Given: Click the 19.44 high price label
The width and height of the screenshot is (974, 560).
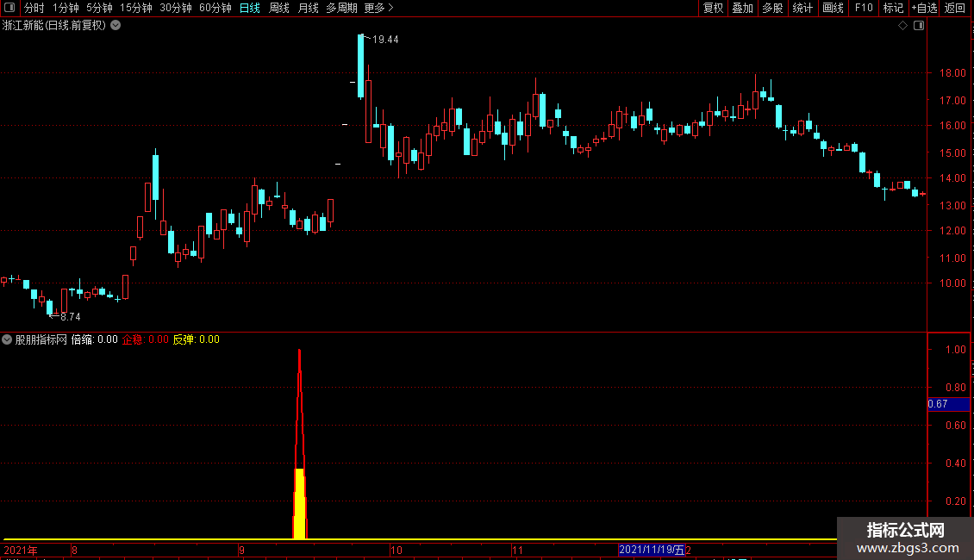Looking at the screenshot, I should pyautogui.click(x=385, y=40).
